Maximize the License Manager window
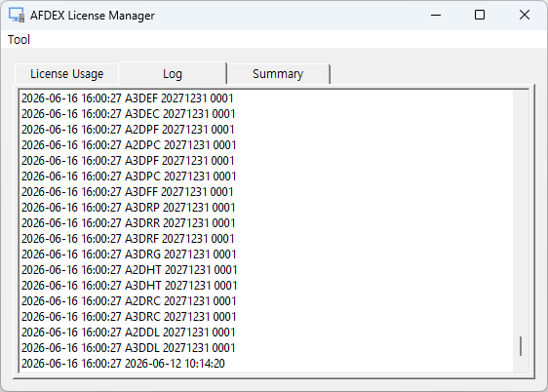The height and width of the screenshot is (392, 548). tap(480, 15)
